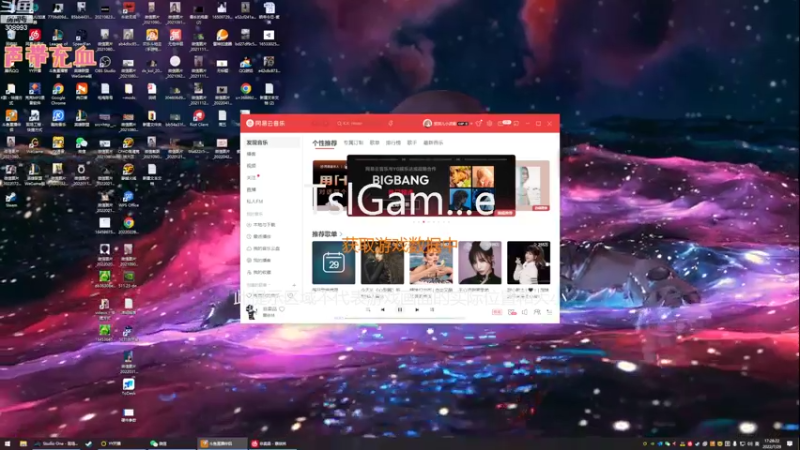Select 个性推荐 tab
This screenshot has width=800, height=450.
[x=324, y=143]
